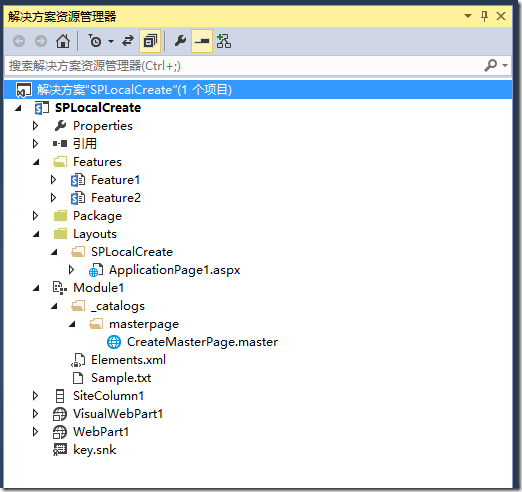Screen dimensions: 522x492
Task: Close the Solution Explorer panel
Action: 501,16
